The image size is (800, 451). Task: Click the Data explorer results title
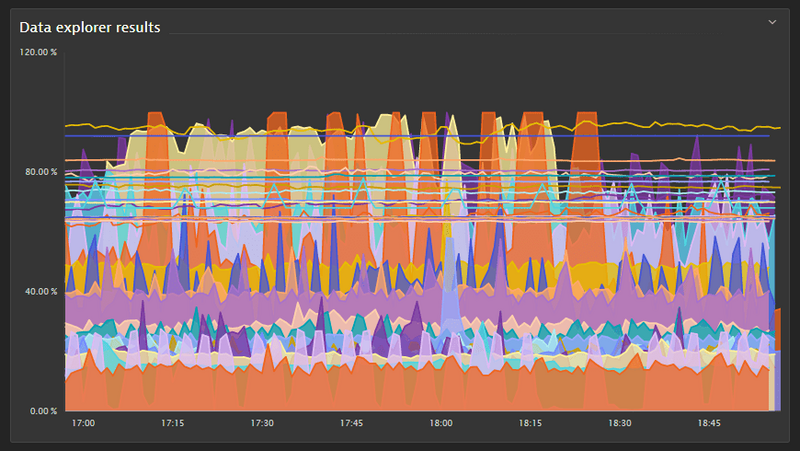90,27
